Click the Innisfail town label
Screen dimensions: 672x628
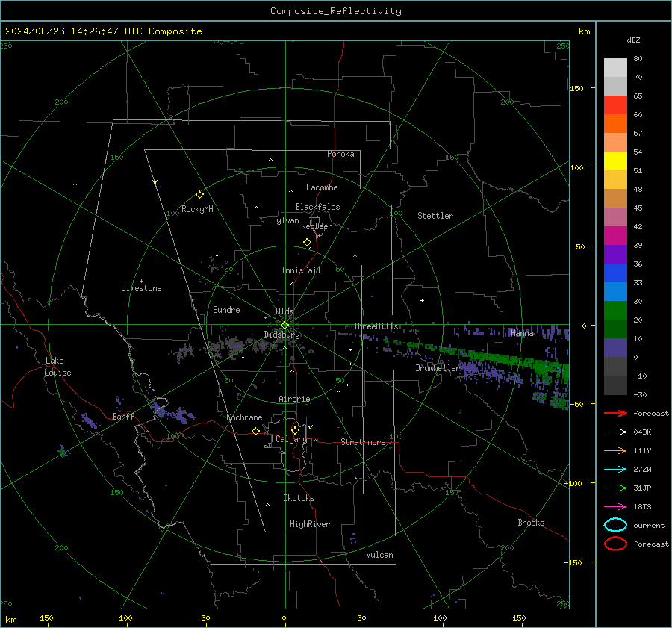301,270
